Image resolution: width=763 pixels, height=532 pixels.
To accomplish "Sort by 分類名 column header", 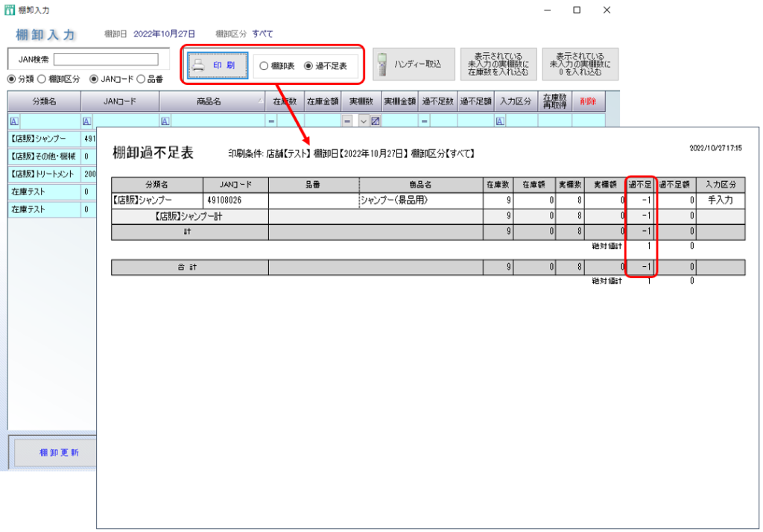I will tap(44, 101).
